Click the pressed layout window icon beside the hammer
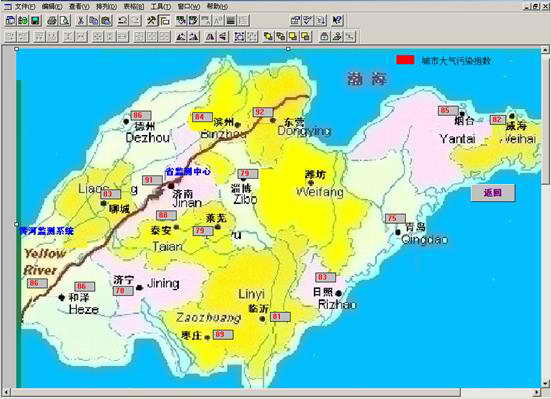 pyautogui.click(x=164, y=20)
